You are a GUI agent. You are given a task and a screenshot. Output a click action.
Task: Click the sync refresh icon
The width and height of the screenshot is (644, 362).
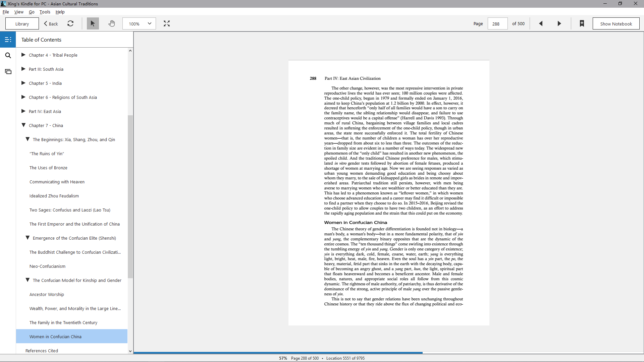click(x=70, y=23)
